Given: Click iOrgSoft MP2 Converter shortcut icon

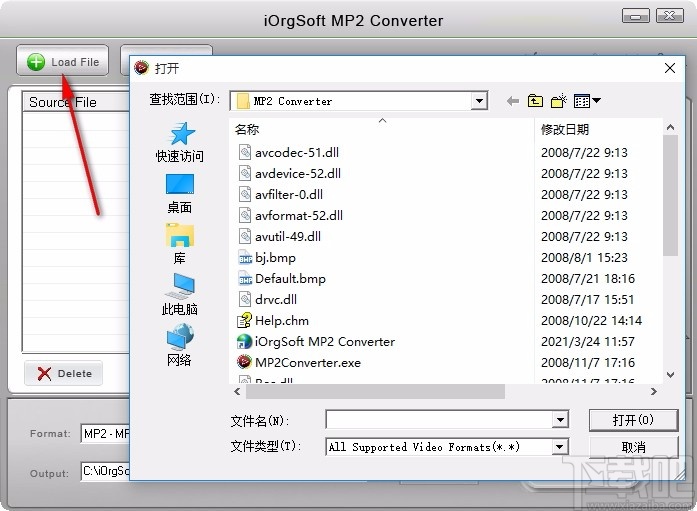Looking at the screenshot, I should pyautogui.click(x=244, y=341).
